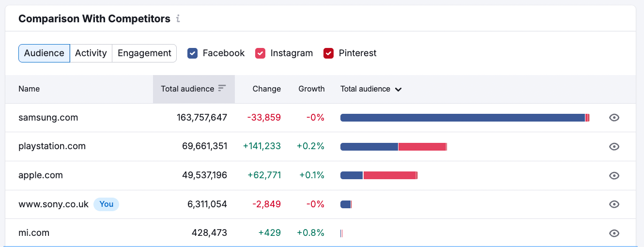This screenshot has height=247, width=644.
Task: Hide www.sony.co.uk with the eye icon
Action: pyautogui.click(x=614, y=204)
